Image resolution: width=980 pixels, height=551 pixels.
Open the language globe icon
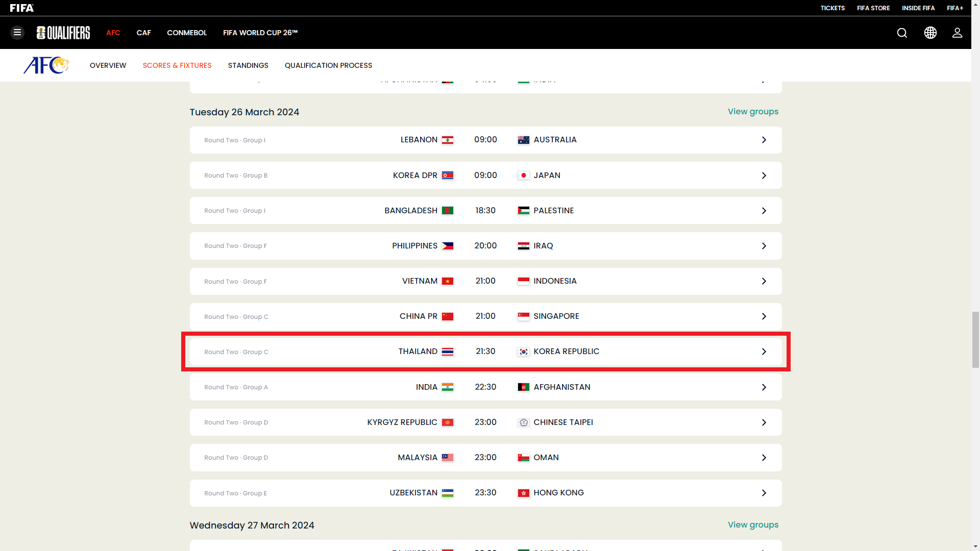pyautogui.click(x=930, y=33)
